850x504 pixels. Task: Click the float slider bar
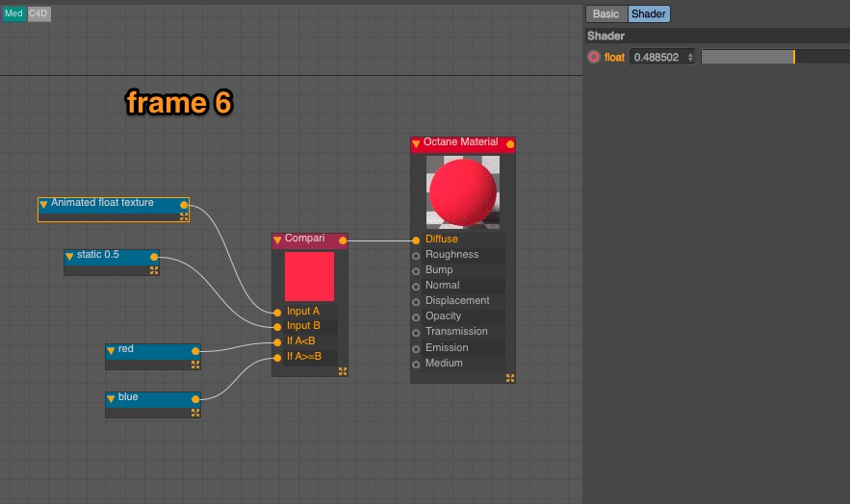tap(776, 57)
